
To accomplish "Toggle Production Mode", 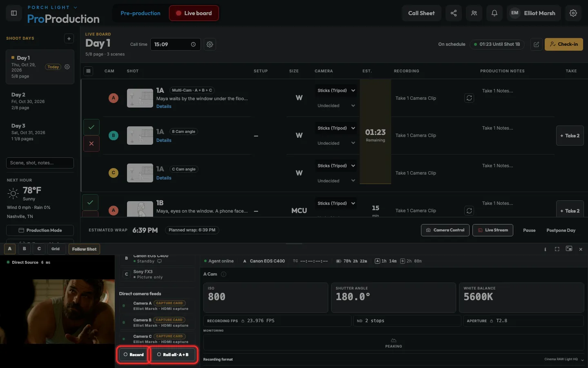I will pos(40,230).
